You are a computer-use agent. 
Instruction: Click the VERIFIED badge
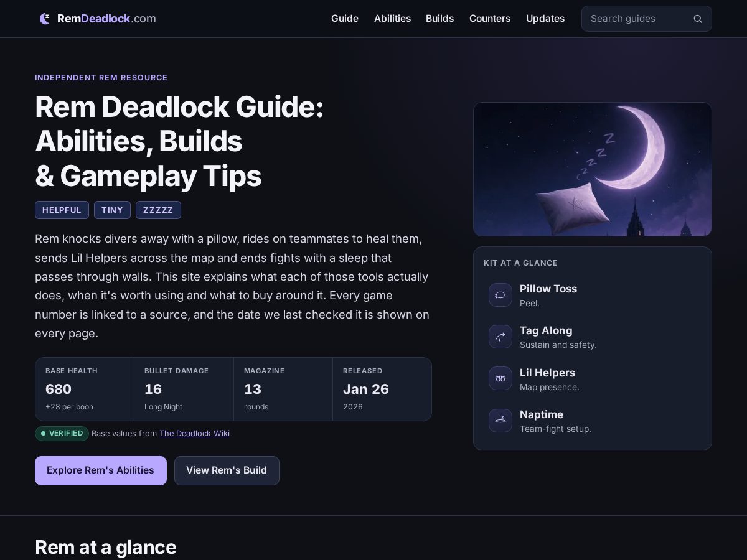[x=62, y=434]
